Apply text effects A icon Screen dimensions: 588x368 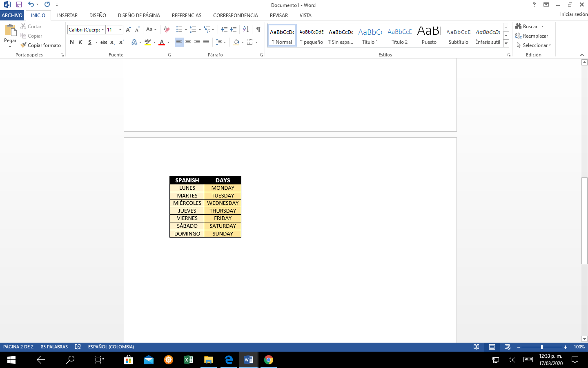pyautogui.click(x=134, y=42)
